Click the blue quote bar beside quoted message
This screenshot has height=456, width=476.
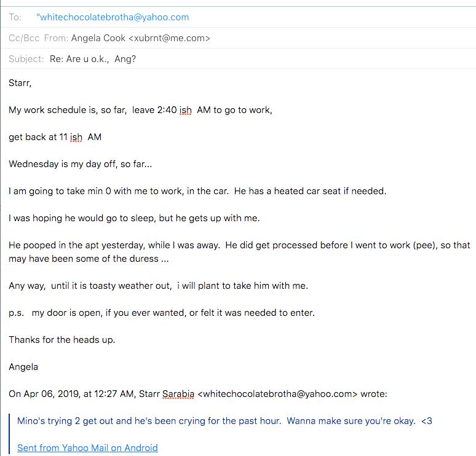[x=10, y=434]
